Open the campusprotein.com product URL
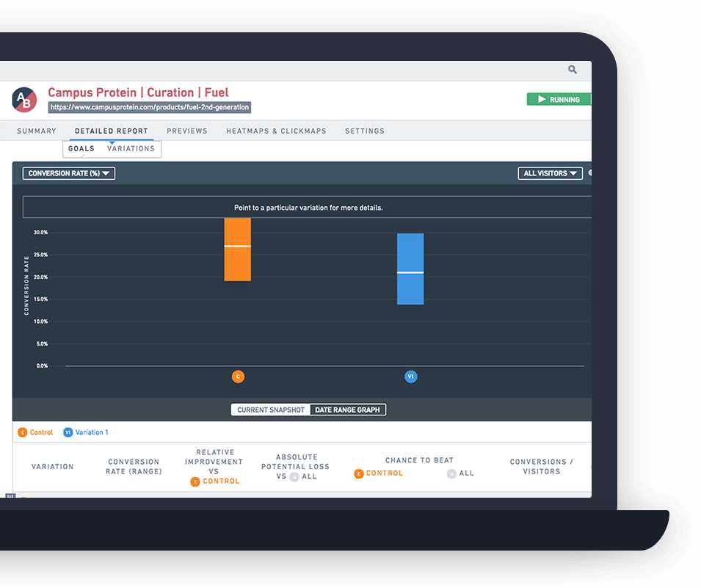Screen dimensions: 701x588 150,107
